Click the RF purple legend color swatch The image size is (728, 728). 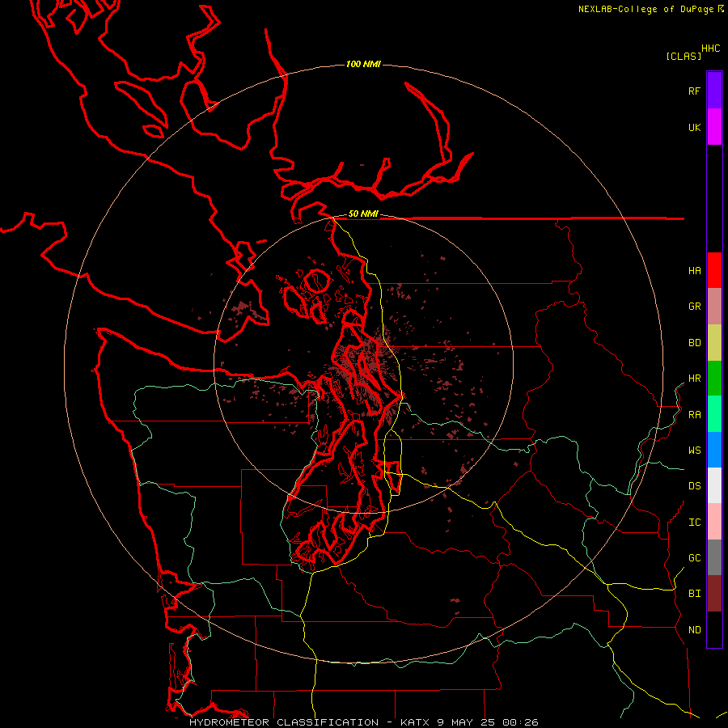714,91
